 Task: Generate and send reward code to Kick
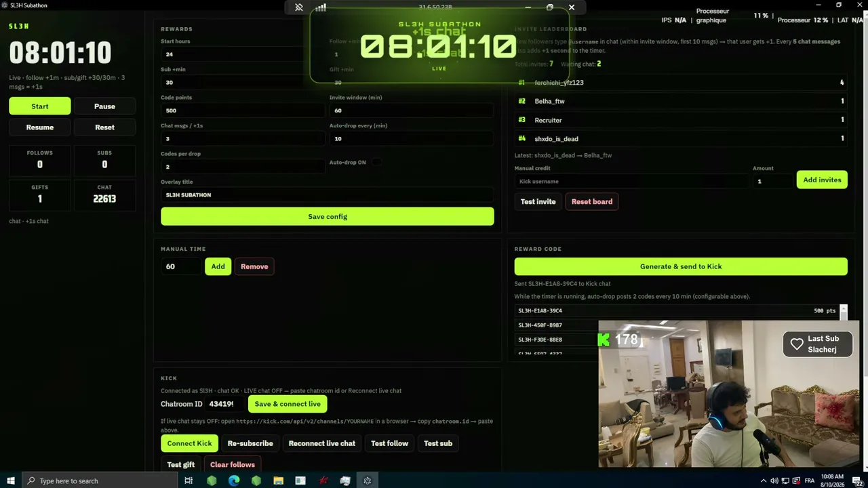click(681, 266)
